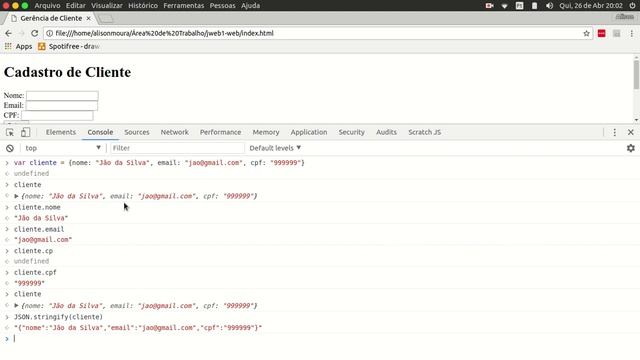Open the top context dropdown

pos(63,148)
